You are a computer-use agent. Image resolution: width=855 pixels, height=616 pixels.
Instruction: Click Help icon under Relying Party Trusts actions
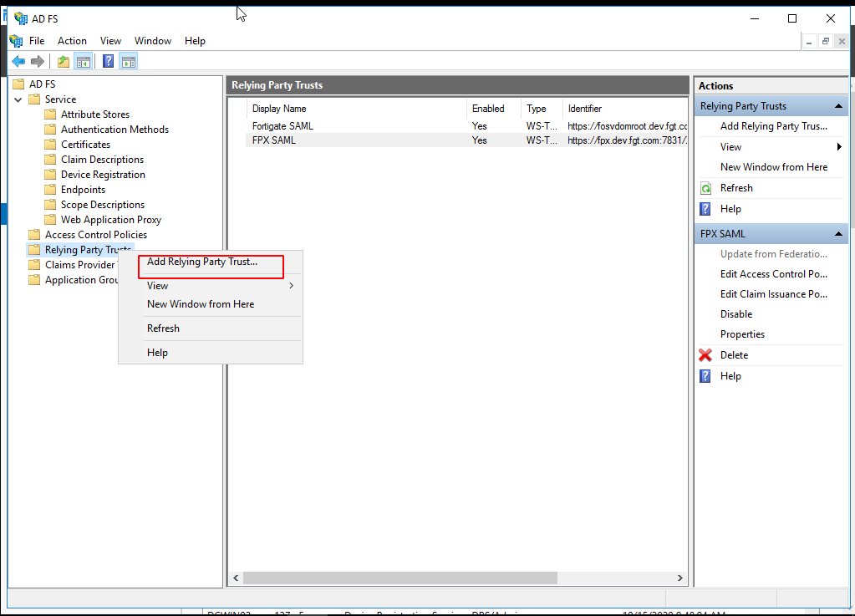click(x=705, y=209)
